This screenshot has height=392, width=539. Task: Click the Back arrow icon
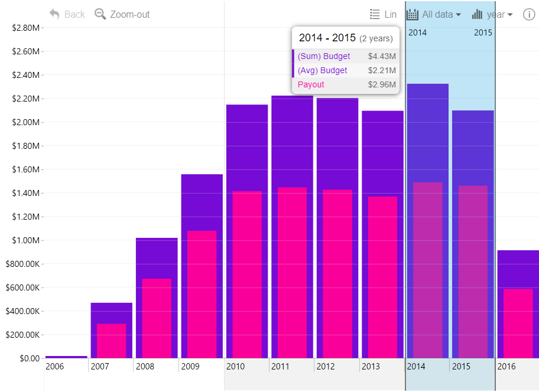click(x=54, y=14)
